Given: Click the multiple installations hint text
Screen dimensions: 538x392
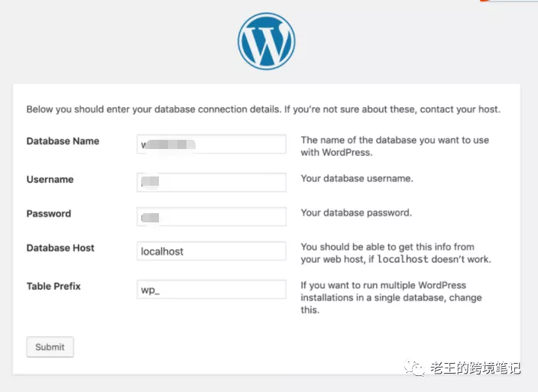Looking at the screenshot, I should [x=391, y=297].
